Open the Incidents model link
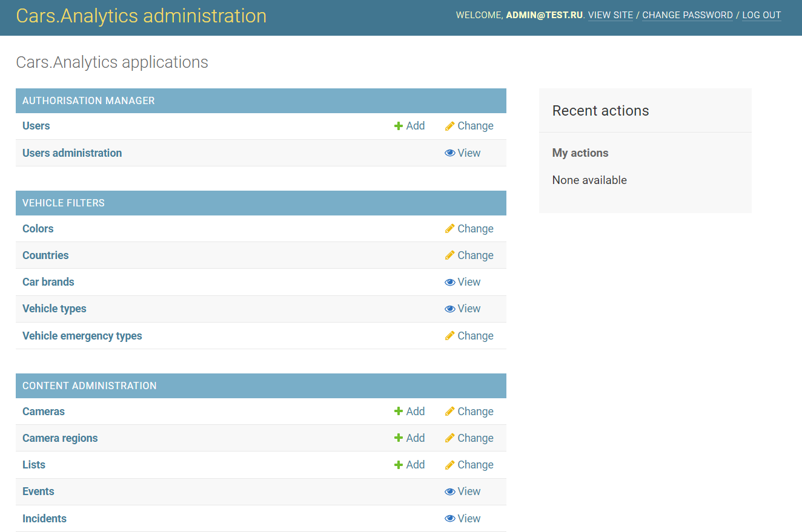The image size is (802, 532). [44, 519]
